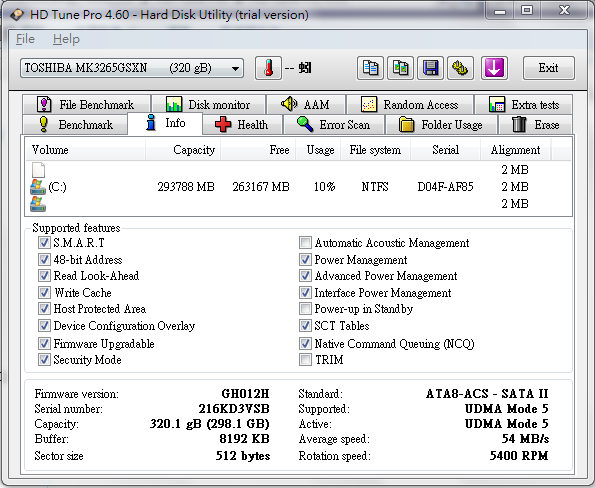The image size is (595, 488).
Task: Select the 263167 MB free cell
Action: point(261,187)
